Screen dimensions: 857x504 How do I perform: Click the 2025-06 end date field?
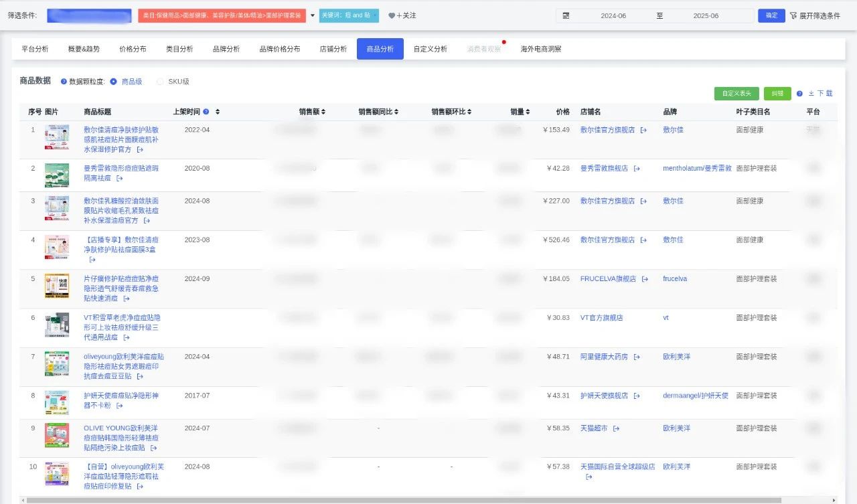(706, 15)
